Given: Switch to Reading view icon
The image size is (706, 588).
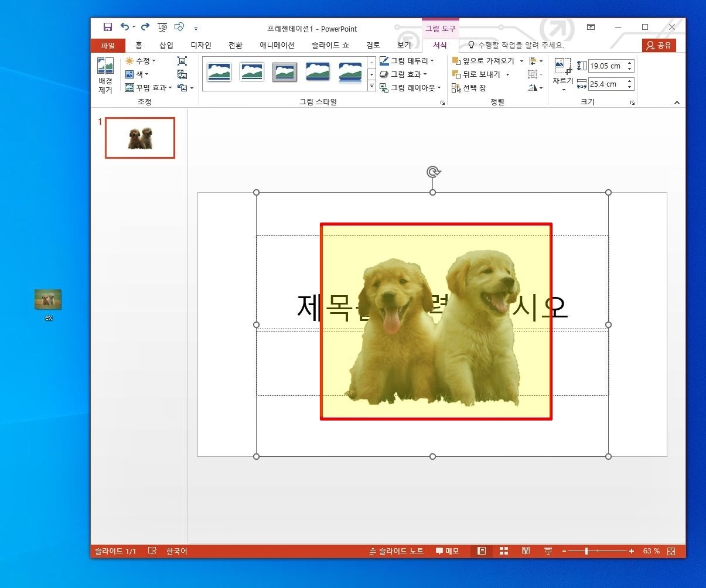Looking at the screenshot, I should pyautogui.click(x=526, y=551).
